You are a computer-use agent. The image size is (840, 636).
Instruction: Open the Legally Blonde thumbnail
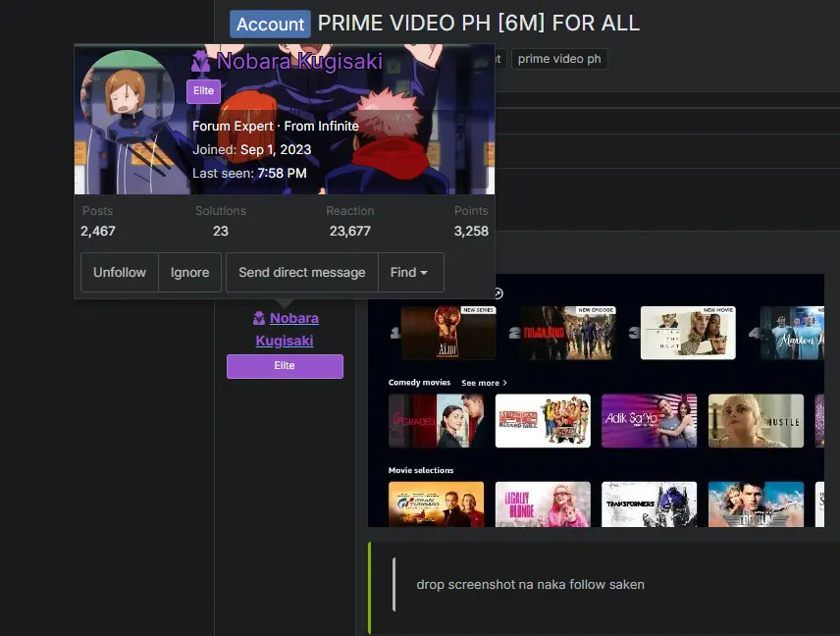pyautogui.click(x=543, y=504)
